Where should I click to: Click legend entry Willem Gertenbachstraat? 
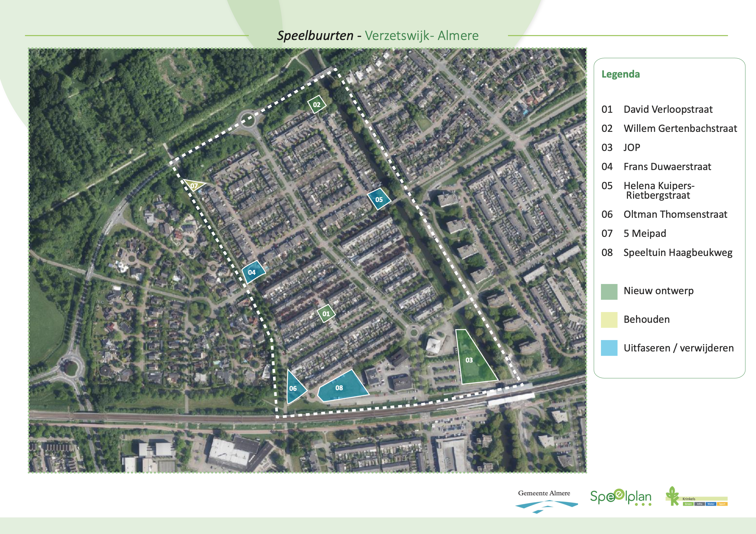680,129
